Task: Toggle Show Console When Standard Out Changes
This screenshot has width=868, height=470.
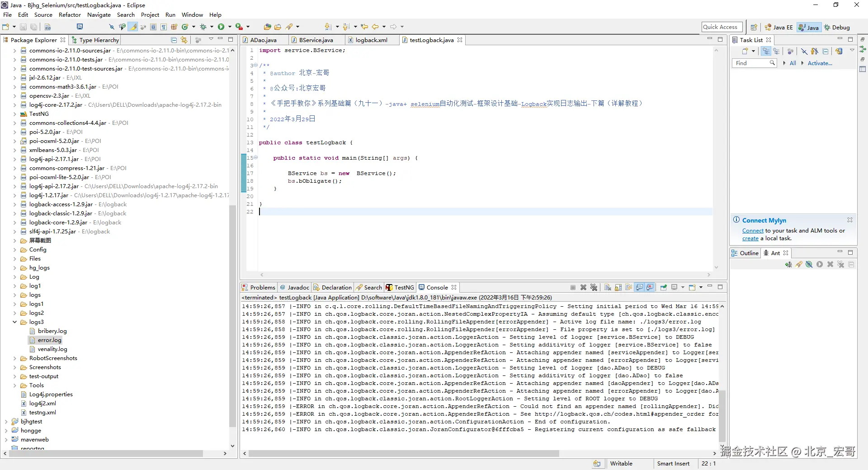Action: pos(639,288)
